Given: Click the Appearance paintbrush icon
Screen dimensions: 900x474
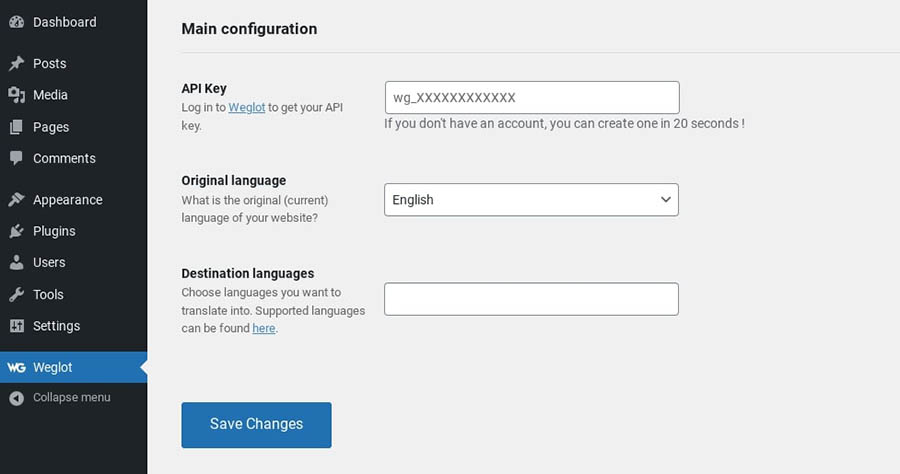Looking at the screenshot, I should pos(16,200).
